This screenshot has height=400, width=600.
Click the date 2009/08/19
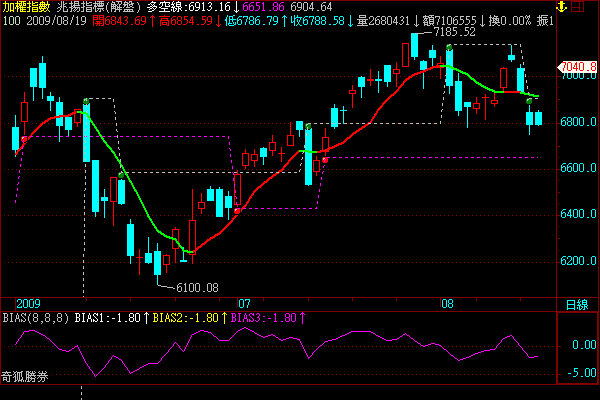click(57, 21)
